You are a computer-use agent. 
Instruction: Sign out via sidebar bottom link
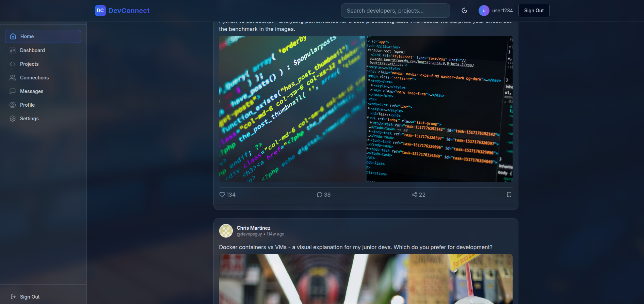[30, 297]
